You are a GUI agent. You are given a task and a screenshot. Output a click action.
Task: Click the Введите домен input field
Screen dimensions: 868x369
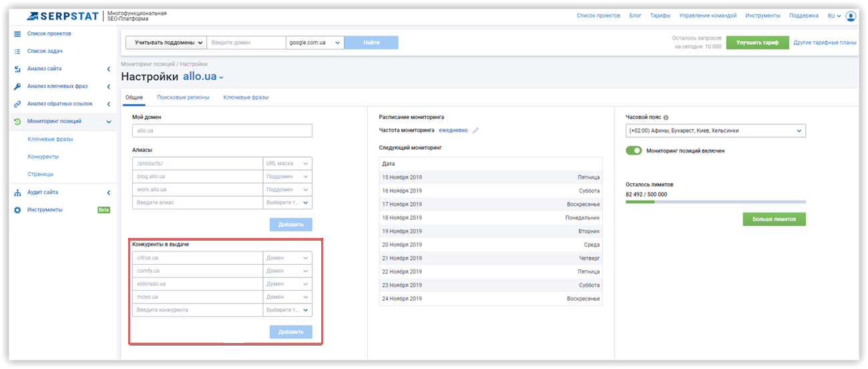click(246, 43)
